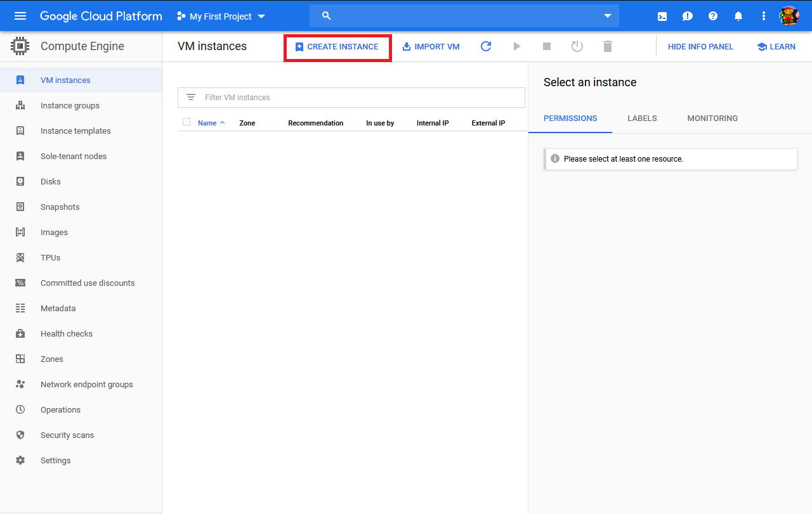The image size is (812, 514).
Task: Click the Compute Engine chip icon
Action: click(x=20, y=46)
